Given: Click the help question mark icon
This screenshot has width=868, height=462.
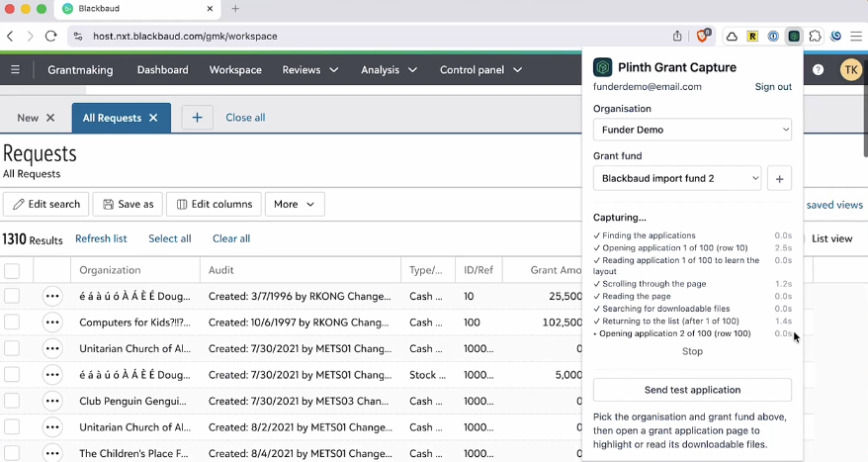Looking at the screenshot, I should point(819,70).
